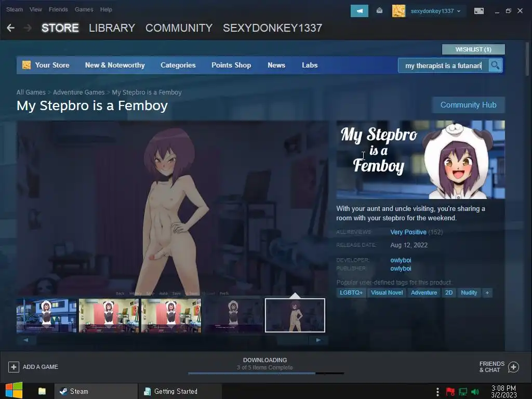Click the sexydonkey1337 profile avatar

click(398, 11)
